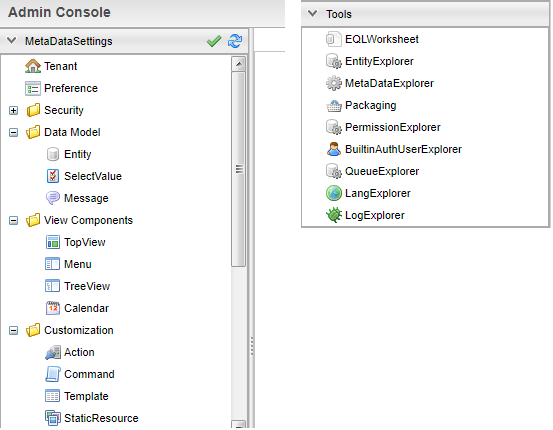The width and height of the screenshot is (553, 430).
Task: Click the green checkmark icon in MetaDataSettings header
Action: 214,41
